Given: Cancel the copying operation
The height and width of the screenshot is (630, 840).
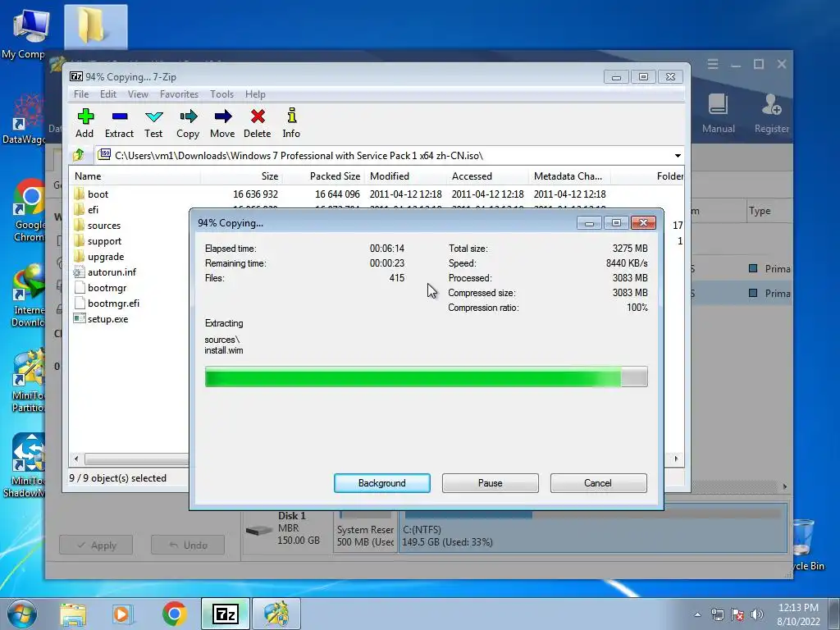Looking at the screenshot, I should tap(598, 483).
